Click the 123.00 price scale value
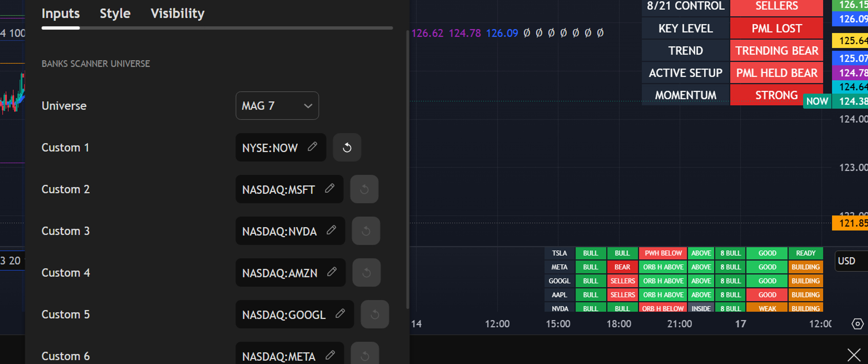The height and width of the screenshot is (364, 868). click(853, 168)
